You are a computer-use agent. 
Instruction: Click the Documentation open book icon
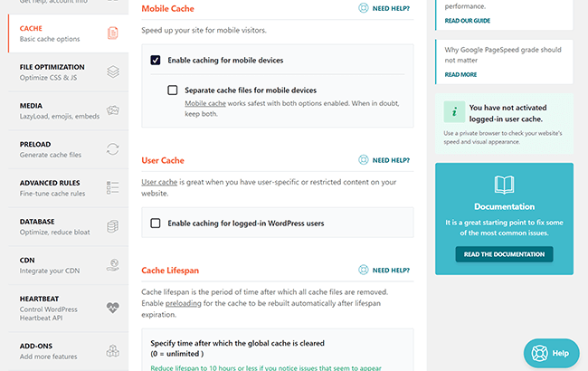(x=504, y=185)
